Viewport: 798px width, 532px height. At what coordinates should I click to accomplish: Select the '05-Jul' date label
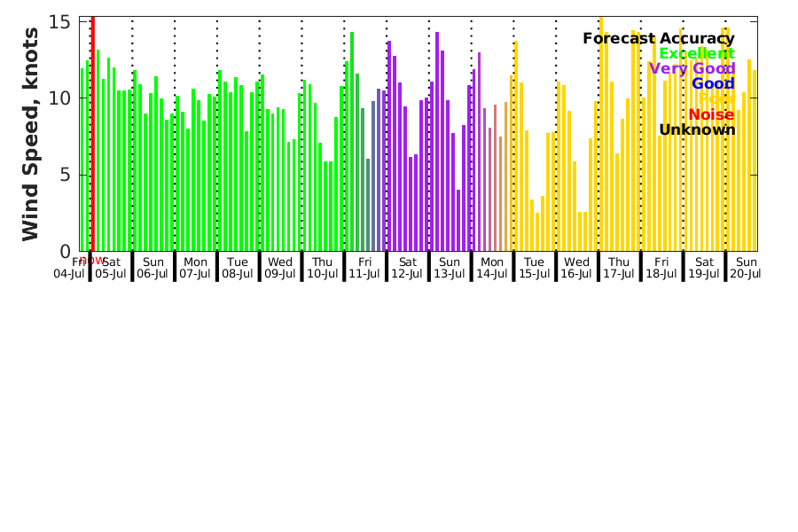coord(111,274)
